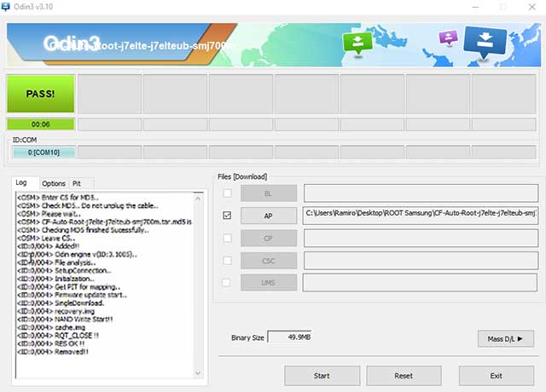Click the empty CSC path field
This screenshot has width=546, height=392.
click(421, 261)
